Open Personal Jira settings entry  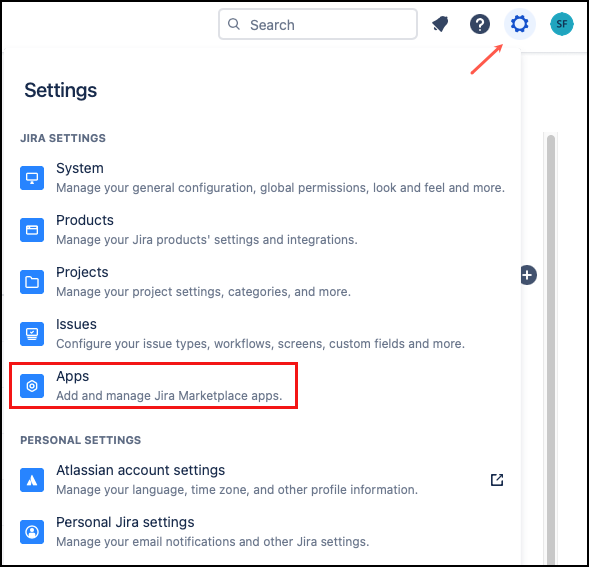[263, 532]
